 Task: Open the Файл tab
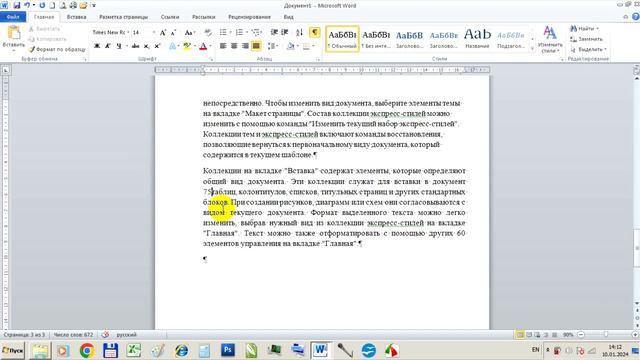click(x=13, y=17)
